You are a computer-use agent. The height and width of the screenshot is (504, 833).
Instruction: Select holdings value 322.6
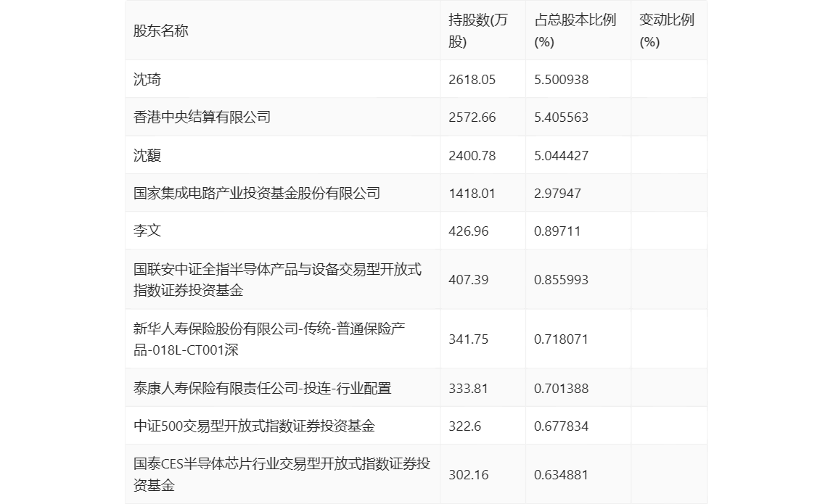pos(464,426)
